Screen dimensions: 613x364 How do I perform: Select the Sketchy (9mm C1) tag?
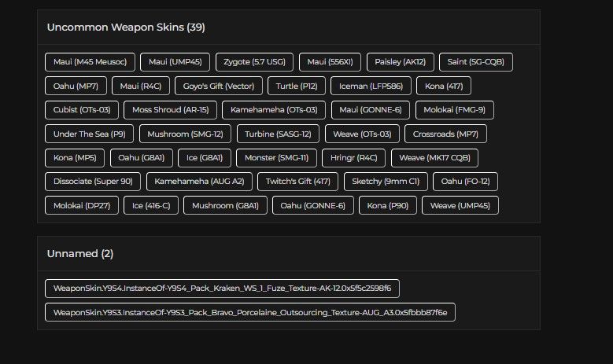(x=386, y=182)
